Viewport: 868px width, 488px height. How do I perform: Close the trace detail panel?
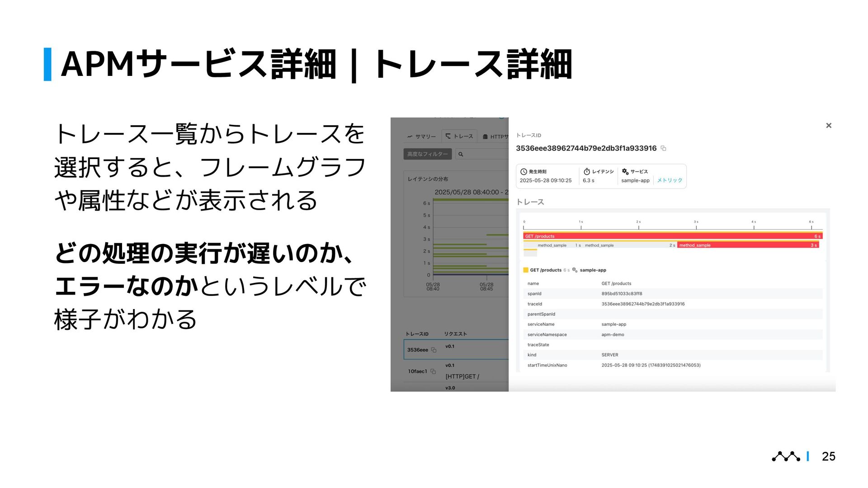pos(828,126)
